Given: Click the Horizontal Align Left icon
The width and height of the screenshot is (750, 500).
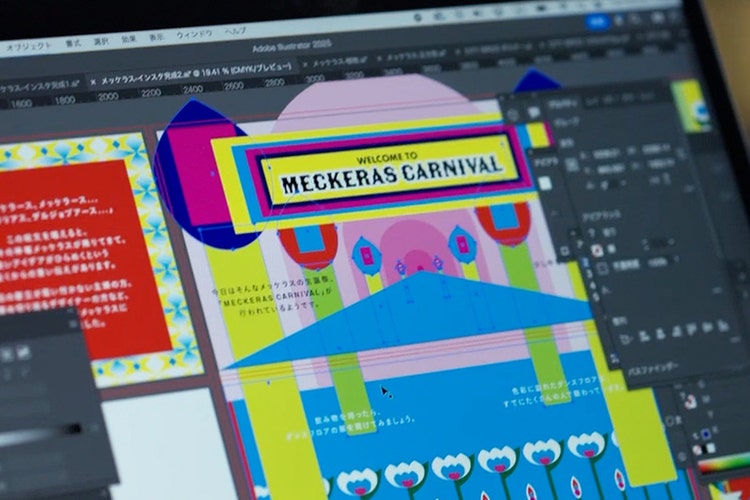Looking at the screenshot, I should [x=644, y=336].
